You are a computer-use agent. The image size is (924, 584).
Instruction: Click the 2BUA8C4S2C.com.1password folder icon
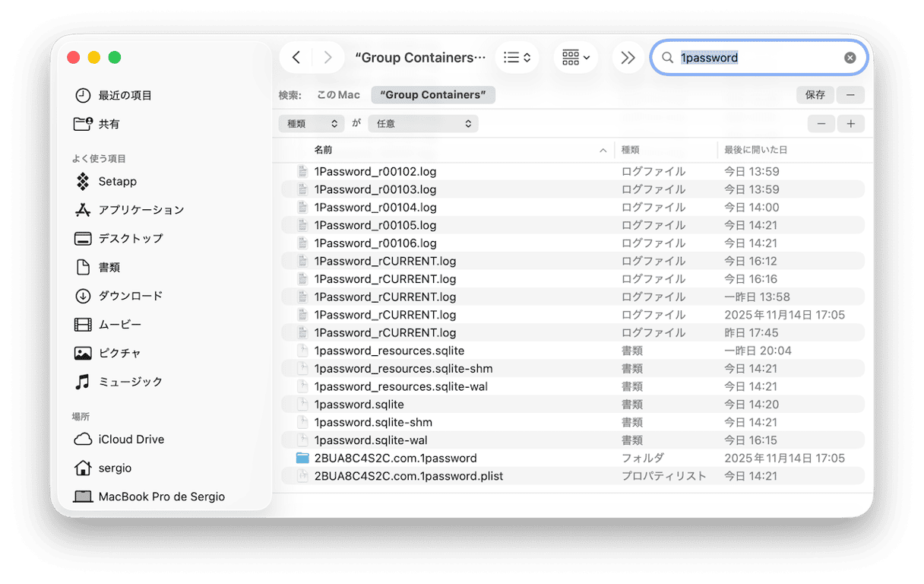pyautogui.click(x=302, y=459)
